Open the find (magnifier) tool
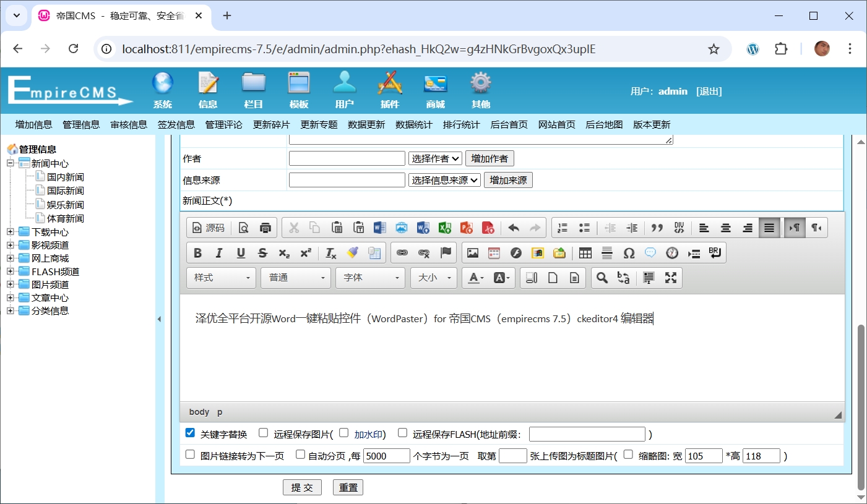The width and height of the screenshot is (867, 504). click(x=602, y=278)
